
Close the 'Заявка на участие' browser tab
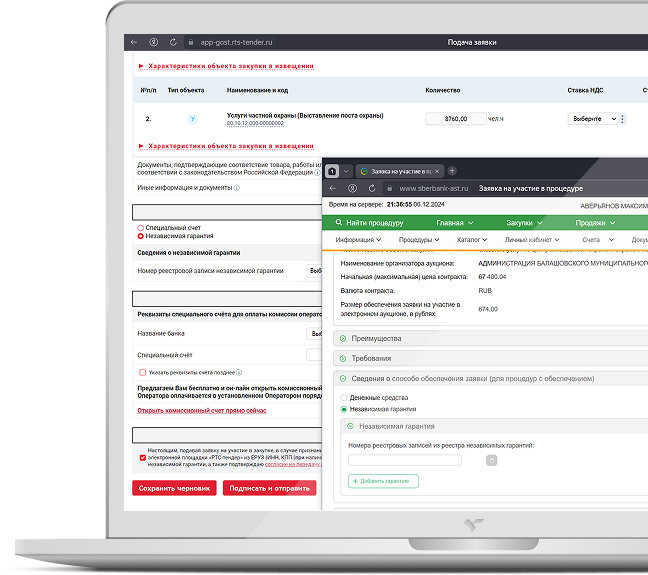click(x=436, y=171)
